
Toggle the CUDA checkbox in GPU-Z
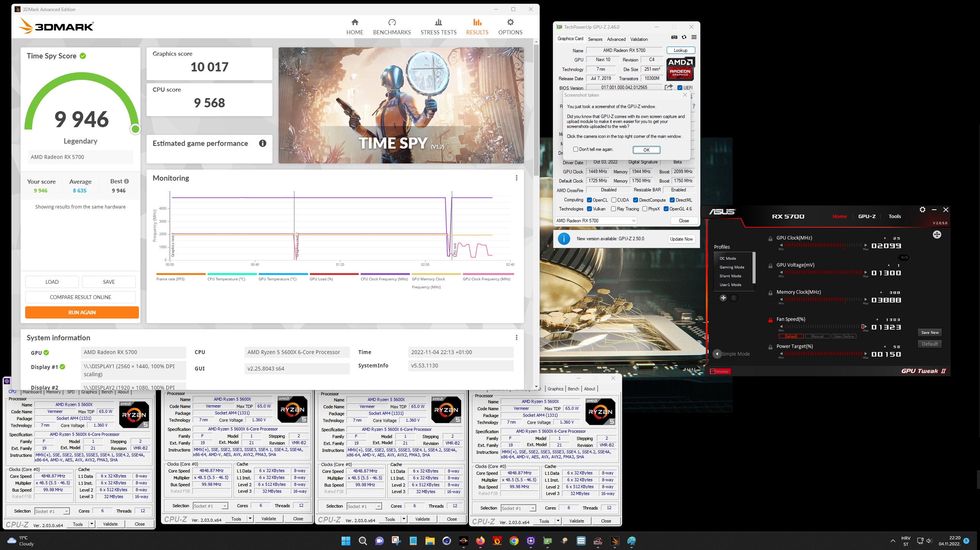(x=614, y=200)
